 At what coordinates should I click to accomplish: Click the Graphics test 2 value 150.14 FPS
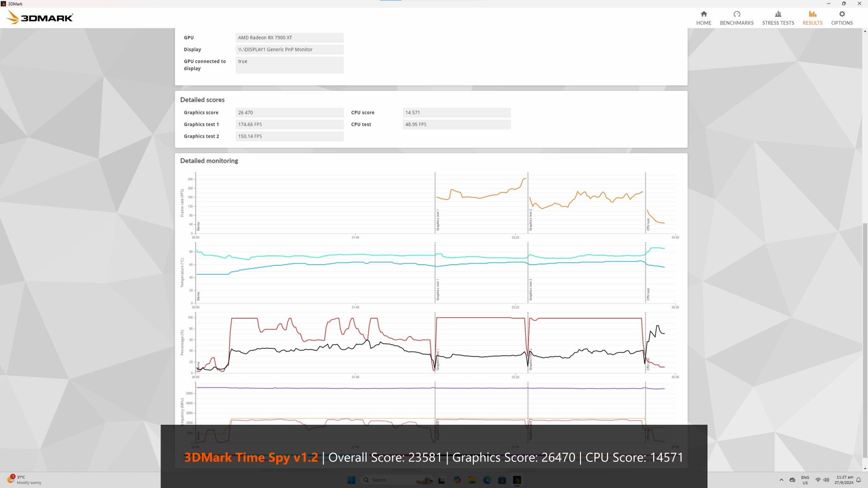pos(289,136)
